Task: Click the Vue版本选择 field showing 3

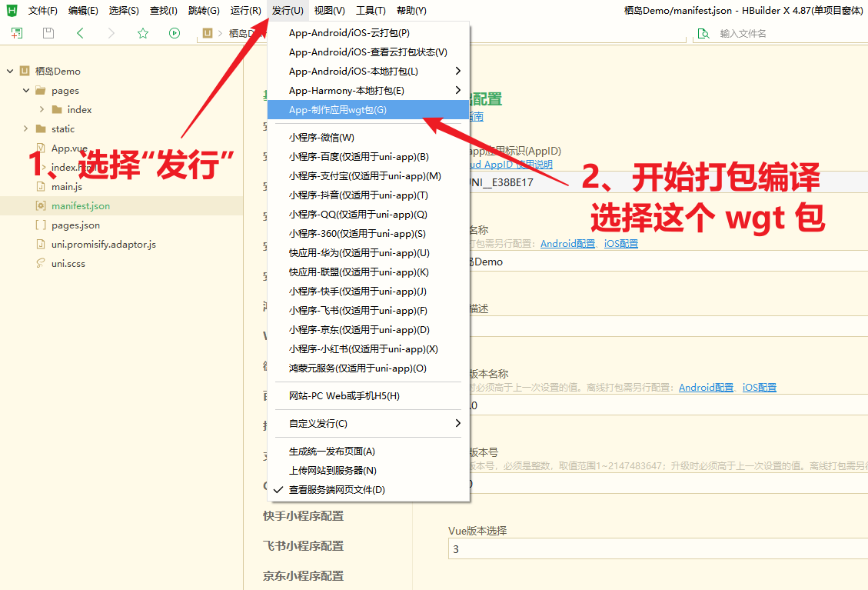Action: click(657, 549)
